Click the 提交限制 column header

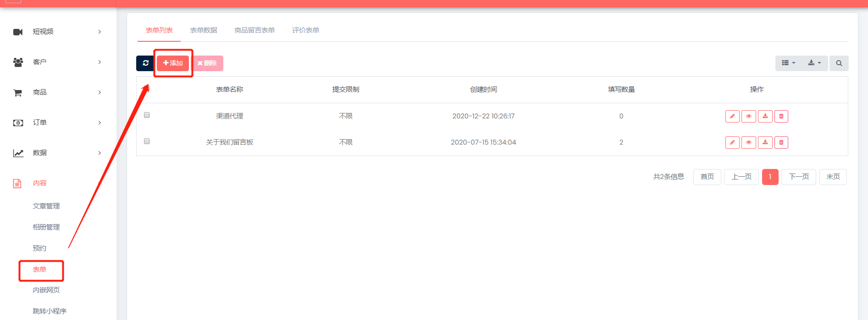click(x=346, y=90)
